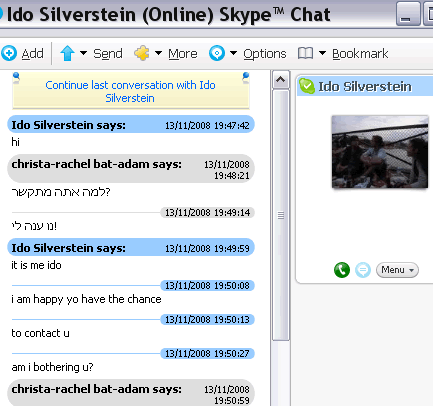Click the chat scrollbar up arrow
This screenshot has width=433, height=406.
tap(281, 80)
